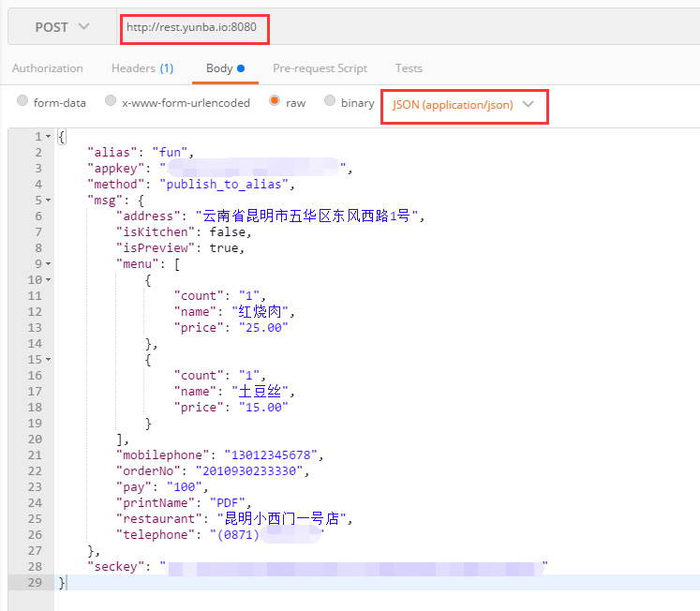Choose the binary radio option
This screenshot has width=700, height=611.
(x=330, y=101)
